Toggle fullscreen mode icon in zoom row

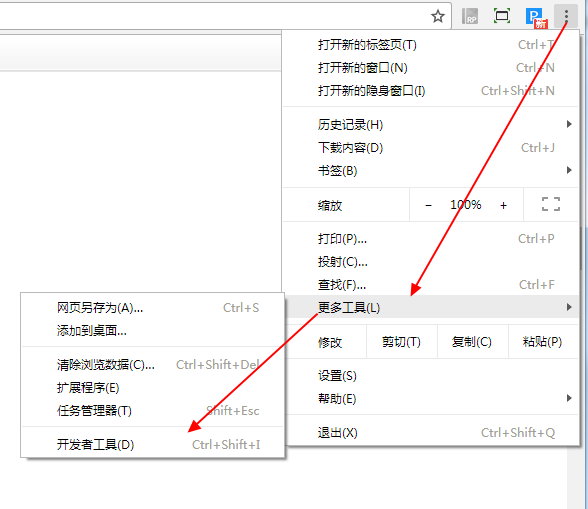(x=551, y=204)
